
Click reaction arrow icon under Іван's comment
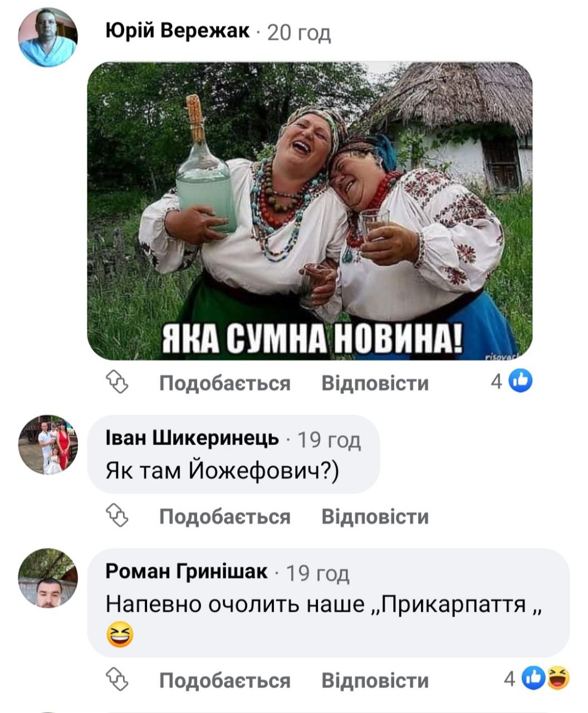pyautogui.click(x=117, y=516)
